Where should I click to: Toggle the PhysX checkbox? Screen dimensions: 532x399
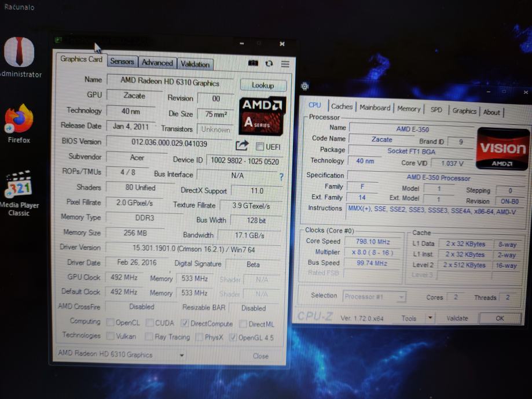[x=199, y=337]
